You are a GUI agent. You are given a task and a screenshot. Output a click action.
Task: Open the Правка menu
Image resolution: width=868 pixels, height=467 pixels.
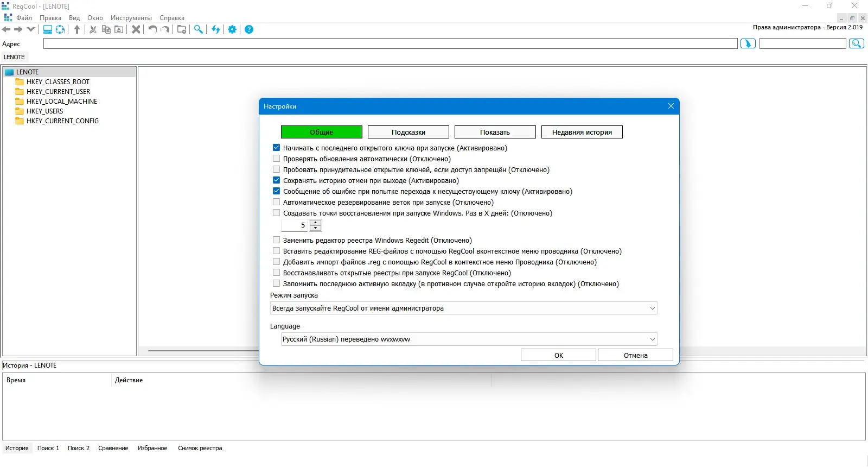click(x=50, y=18)
